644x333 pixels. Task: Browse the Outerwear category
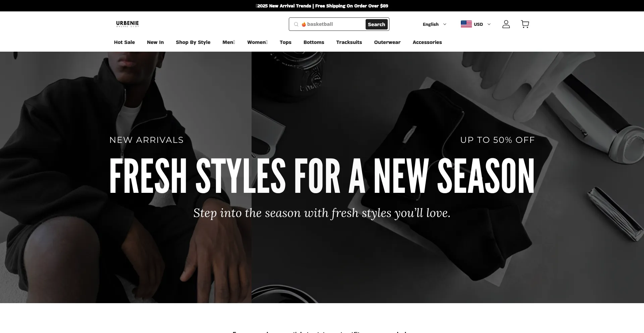tap(387, 42)
